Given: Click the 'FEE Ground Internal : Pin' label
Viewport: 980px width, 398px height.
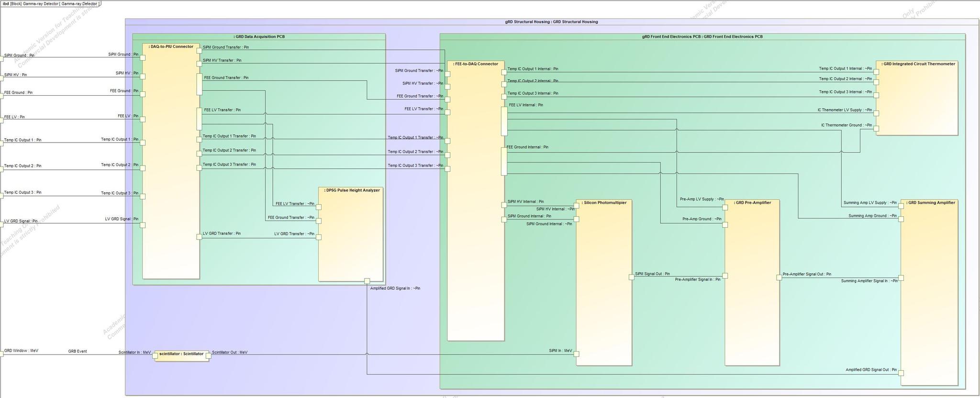Looking at the screenshot, I should pyautogui.click(x=527, y=147).
